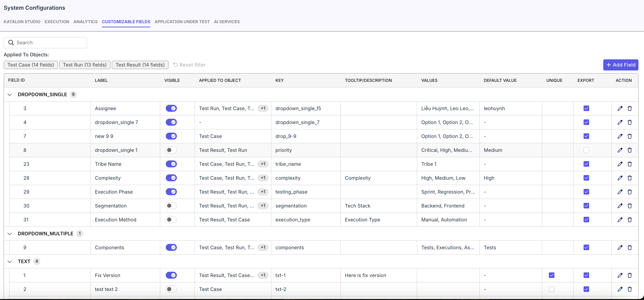Screen dimensions: 644x300
Task: Filter by Test Run (13 fields)
Action: [84, 65]
